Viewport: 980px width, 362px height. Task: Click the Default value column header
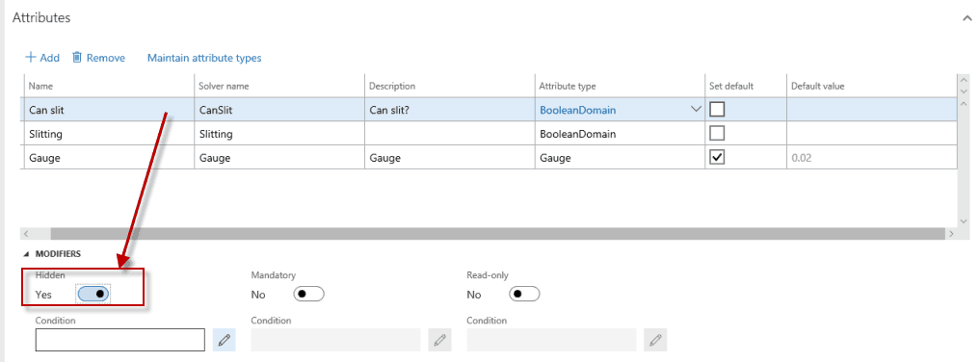(871, 86)
